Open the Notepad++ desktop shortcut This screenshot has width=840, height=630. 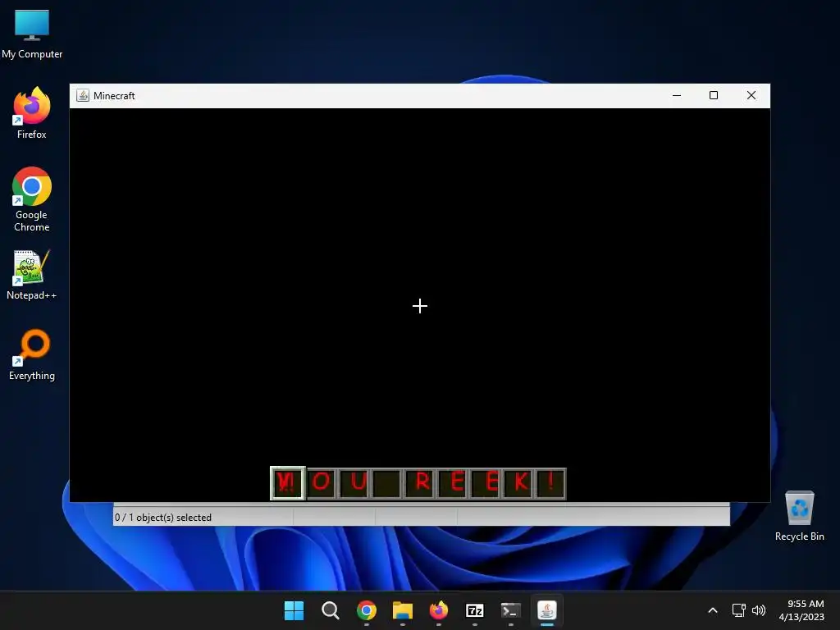tap(32, 276)
